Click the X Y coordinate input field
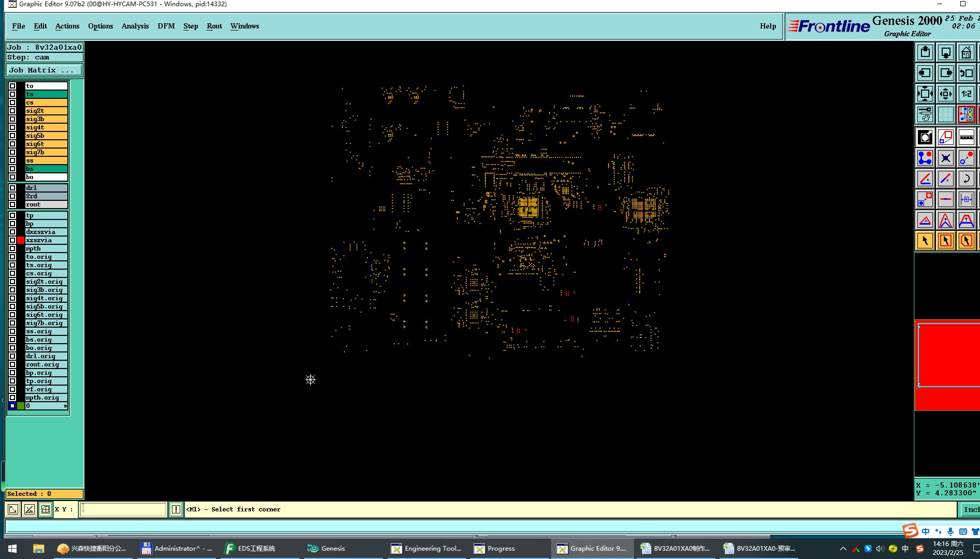 pos(123,509)
